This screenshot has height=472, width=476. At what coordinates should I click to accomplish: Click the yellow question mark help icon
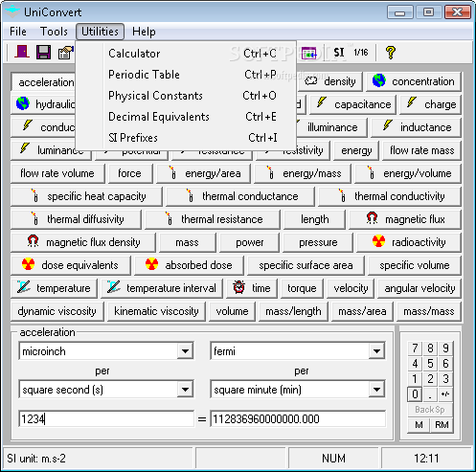pyautogui.click(x=390, y=53)
